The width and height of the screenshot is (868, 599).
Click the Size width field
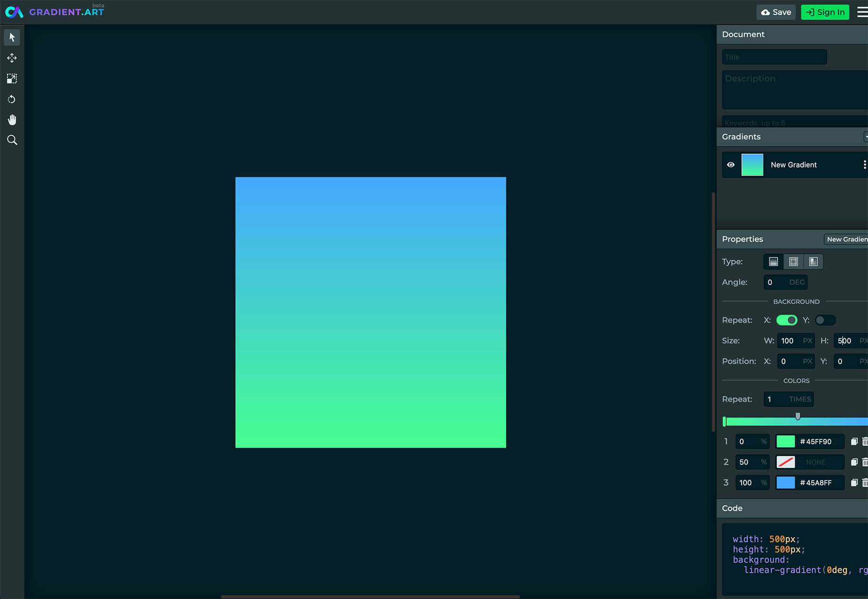pyautogui.click(x=796, y=341)
